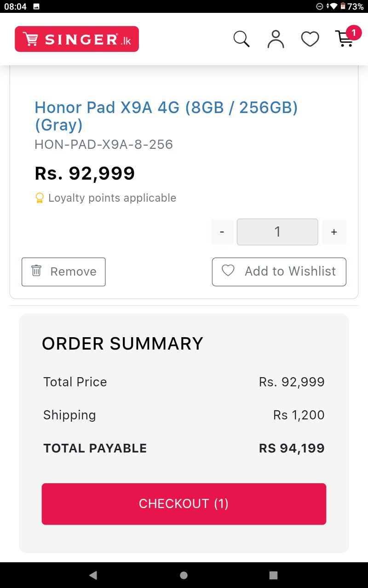Tap the Android home circle button
The width and height of the screenshot is (368, 588).
tap(184, 575)
